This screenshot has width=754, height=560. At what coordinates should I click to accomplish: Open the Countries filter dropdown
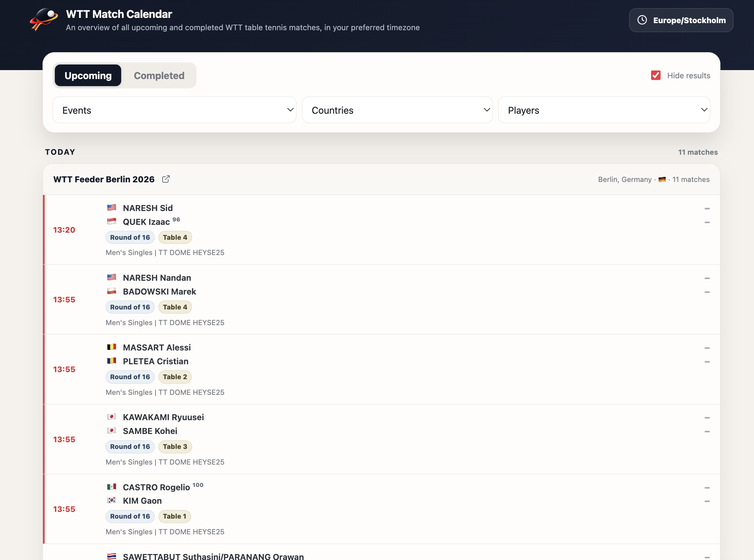(397, 110)
